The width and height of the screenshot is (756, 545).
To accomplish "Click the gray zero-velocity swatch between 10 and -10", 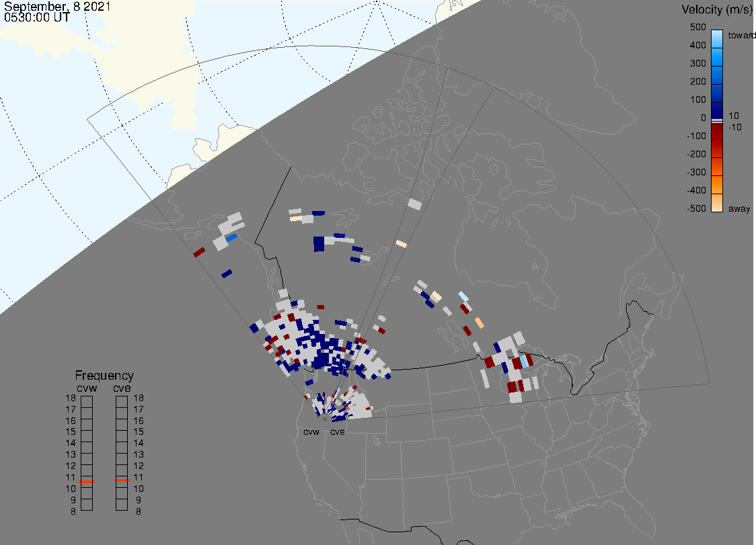I will [717, 120].
